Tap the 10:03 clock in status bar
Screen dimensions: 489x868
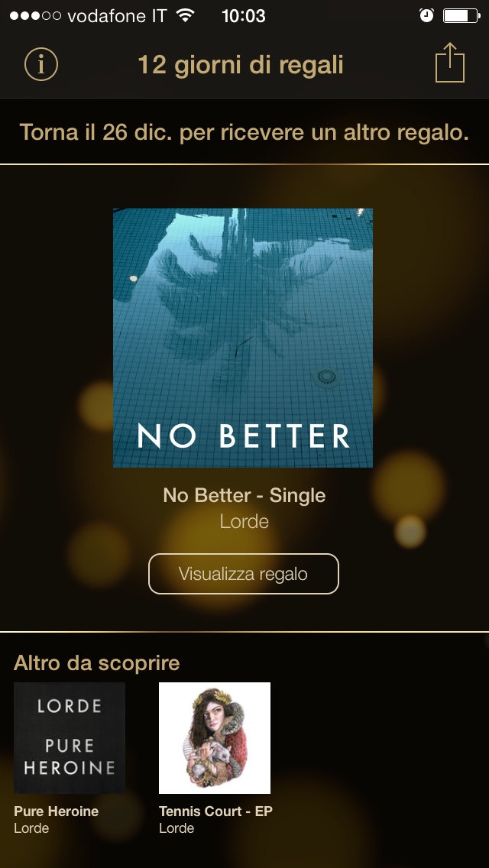(244, 15)
